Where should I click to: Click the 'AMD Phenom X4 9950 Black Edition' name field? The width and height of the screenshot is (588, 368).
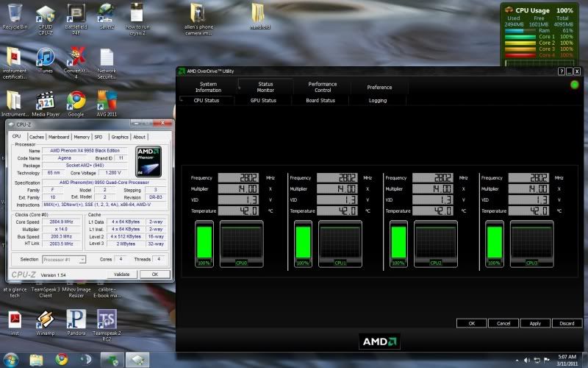[85, 151]
